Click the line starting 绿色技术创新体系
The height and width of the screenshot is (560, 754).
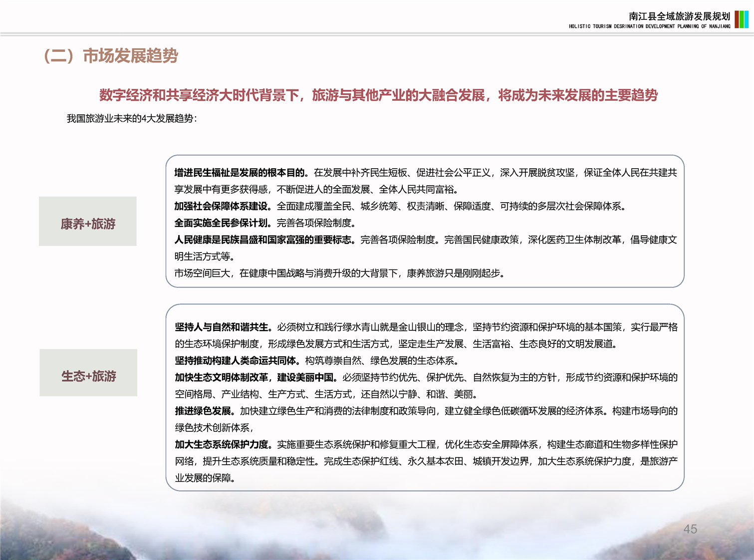[215, 428]
